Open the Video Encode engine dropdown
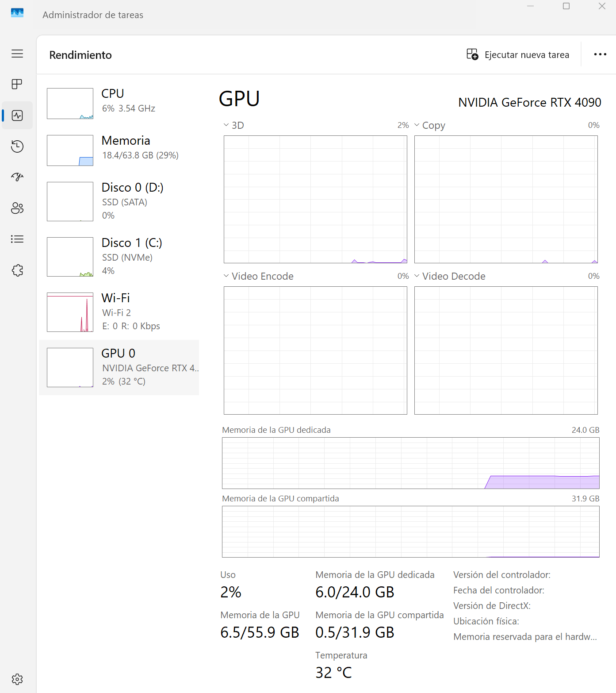The image size is (616, 693). [258, 276]
